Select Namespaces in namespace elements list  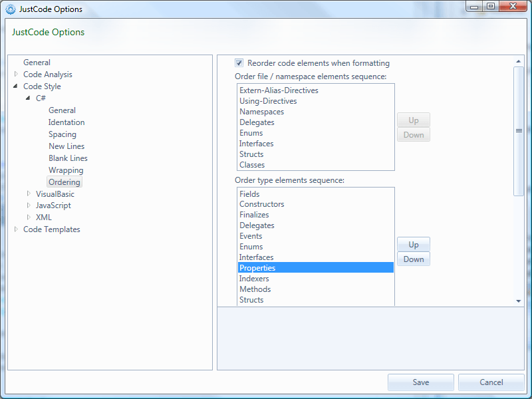tap(316, 112)
